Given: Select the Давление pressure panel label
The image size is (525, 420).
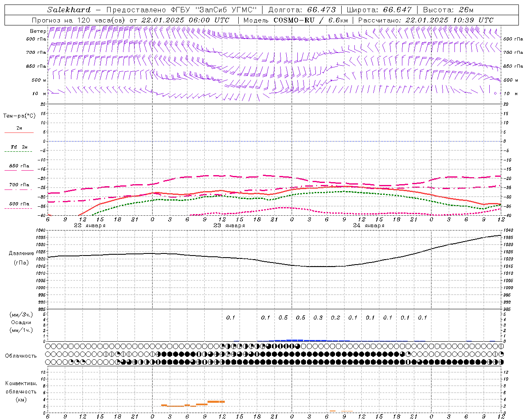Looking at the screenshot, I should (x=21, y=253).
